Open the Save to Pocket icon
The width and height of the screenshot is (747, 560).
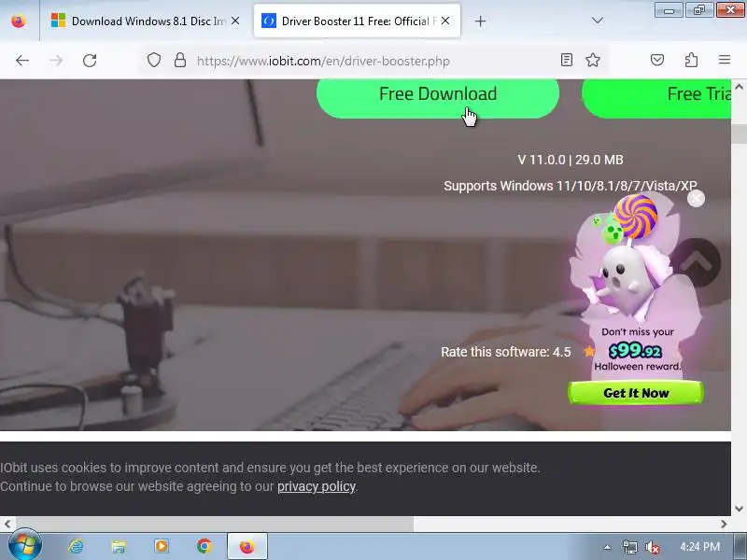pyautogui.click(x=657, y=60)
